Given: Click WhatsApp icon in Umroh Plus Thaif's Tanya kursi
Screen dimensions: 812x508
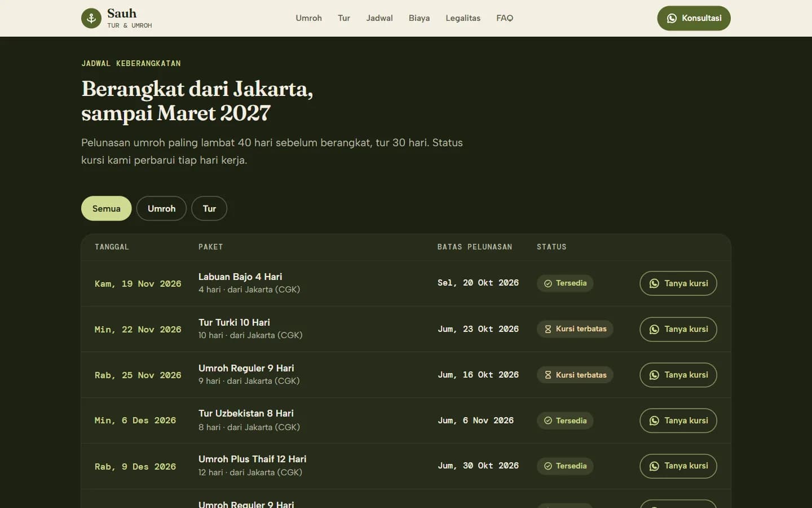Looking at the screenshot, I should tap(654, 466).
